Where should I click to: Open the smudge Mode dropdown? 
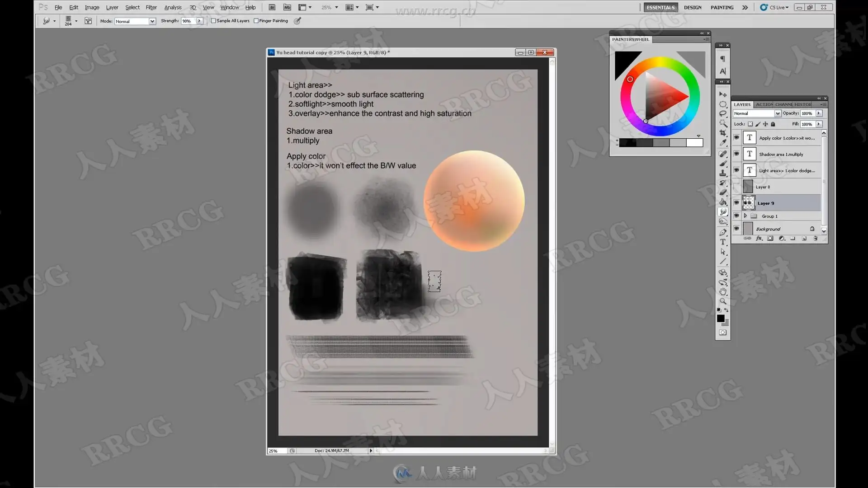point(135,21)
